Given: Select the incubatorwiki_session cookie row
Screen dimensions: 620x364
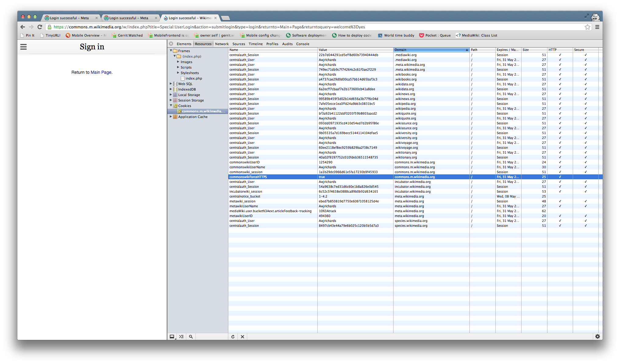Looking at the screenshot, I should coord(415,191).
